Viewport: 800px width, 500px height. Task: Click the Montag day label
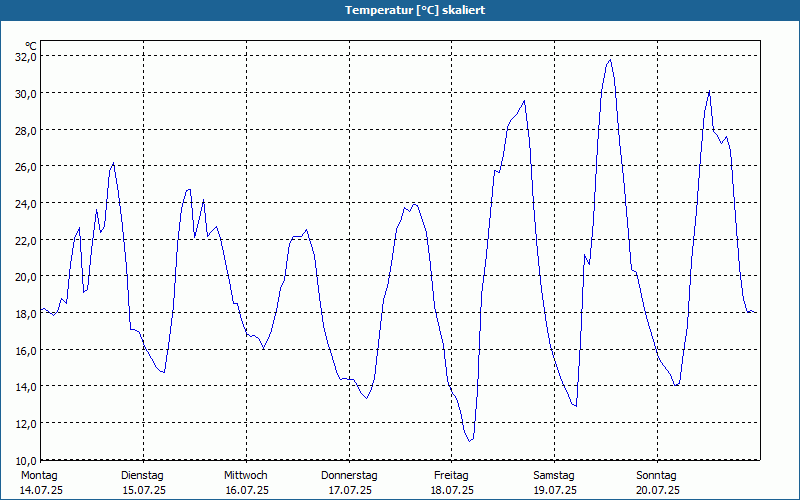coord(39,476)
